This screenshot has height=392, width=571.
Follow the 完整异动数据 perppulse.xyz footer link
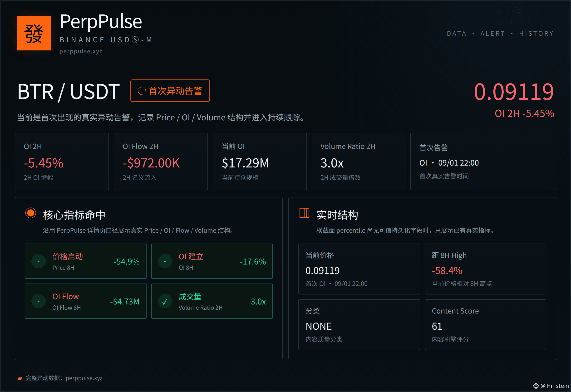(84, 378)
